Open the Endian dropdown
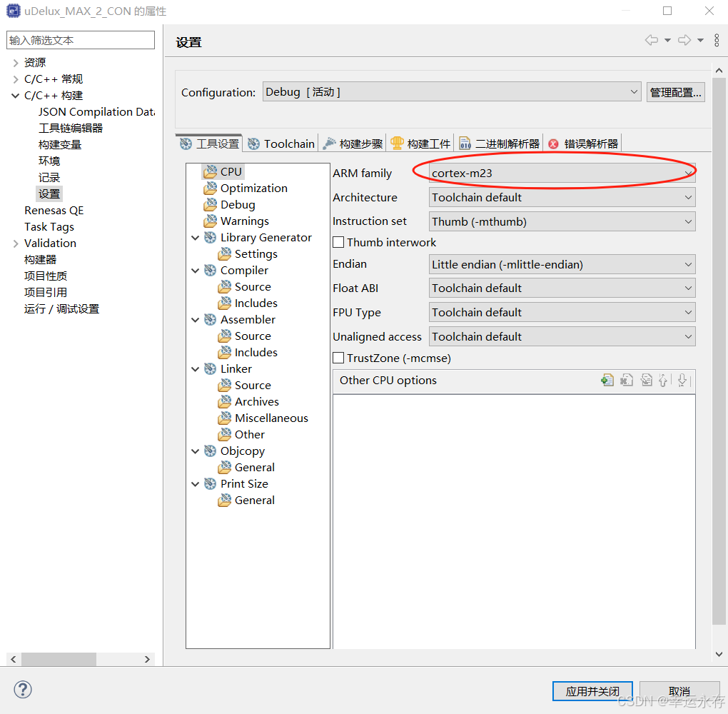Image resolution: width=728 pixels, height=714 pixels. pyautogui.click(x=562, y=264)
